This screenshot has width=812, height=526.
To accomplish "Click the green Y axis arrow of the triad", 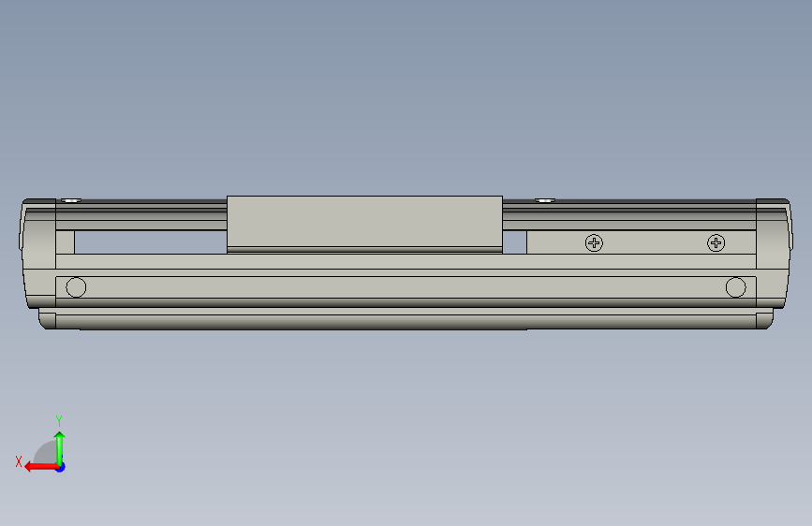I will click(x=60, y=448).
